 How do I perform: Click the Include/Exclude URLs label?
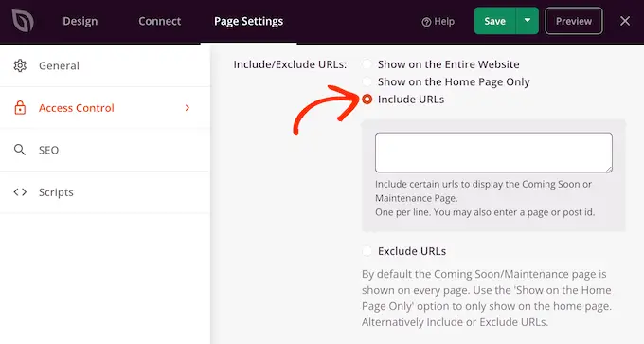pyautogui.click(x=290, y=64)
